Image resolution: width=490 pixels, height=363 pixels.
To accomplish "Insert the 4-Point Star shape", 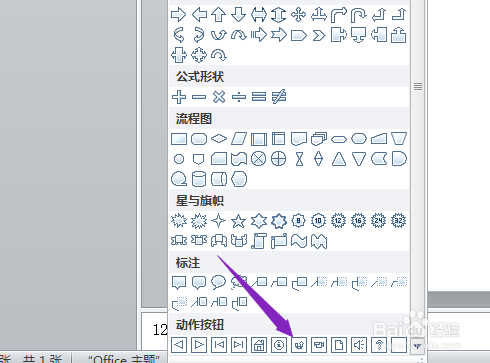I will (x=219, y=221).
